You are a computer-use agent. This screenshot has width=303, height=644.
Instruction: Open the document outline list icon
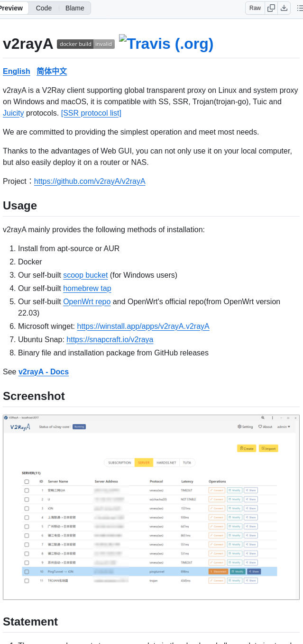300,8
